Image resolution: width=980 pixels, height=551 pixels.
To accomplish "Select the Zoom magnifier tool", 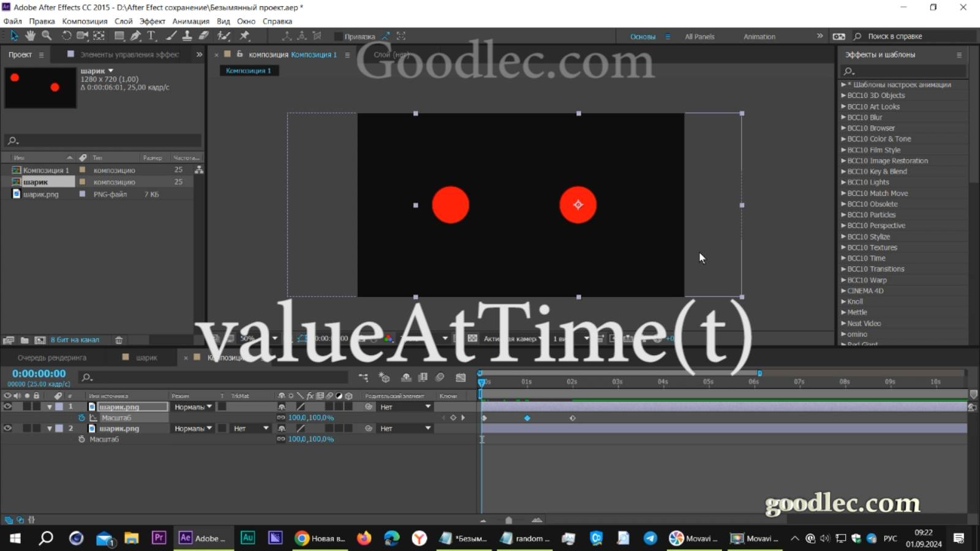I will pyautogui.click(x=47, y=36).
